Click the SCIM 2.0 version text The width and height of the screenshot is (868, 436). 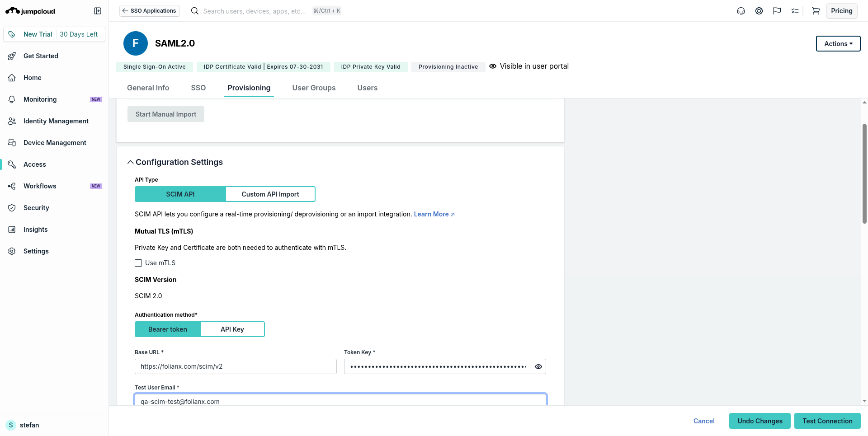(x=148, y=296)
